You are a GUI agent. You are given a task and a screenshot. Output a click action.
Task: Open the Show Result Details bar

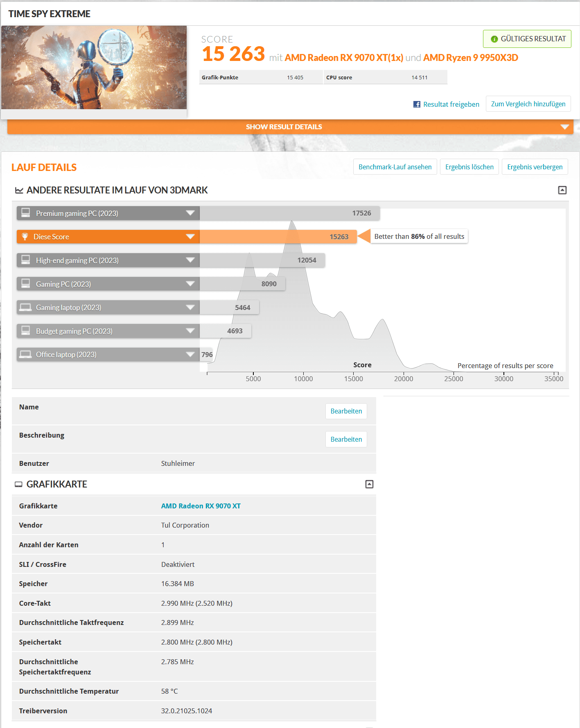[x=290, y=127]
